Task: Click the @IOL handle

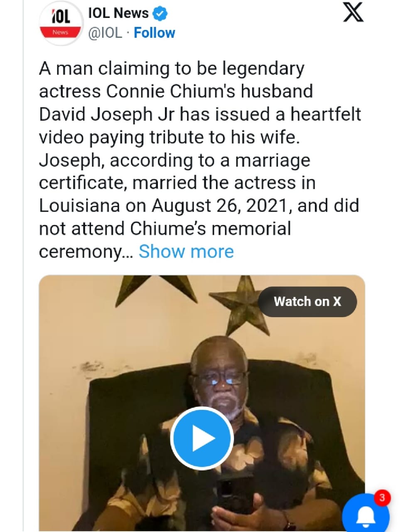Action: tap(105, 33)
